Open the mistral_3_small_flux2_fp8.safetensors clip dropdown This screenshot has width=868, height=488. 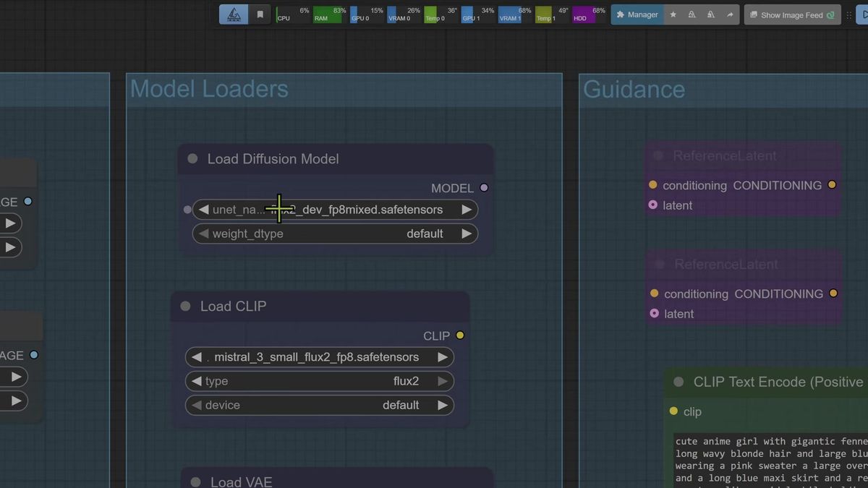click(319, 357)
